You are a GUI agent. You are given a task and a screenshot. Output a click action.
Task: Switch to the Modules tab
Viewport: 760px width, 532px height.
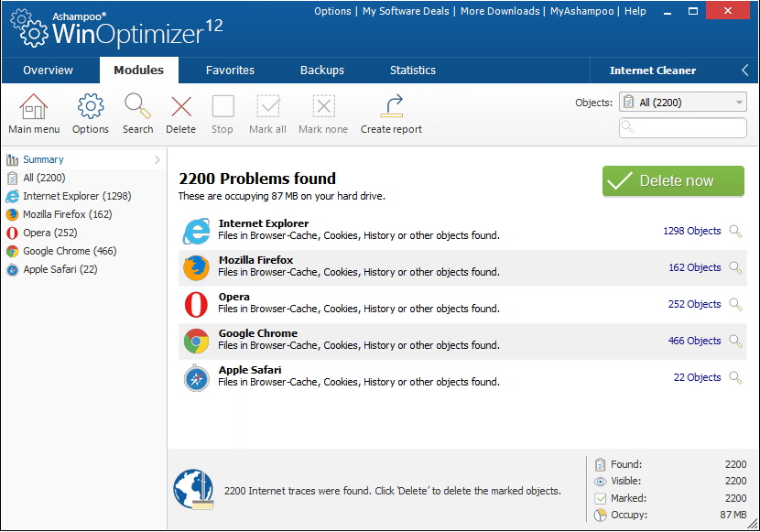138,71
